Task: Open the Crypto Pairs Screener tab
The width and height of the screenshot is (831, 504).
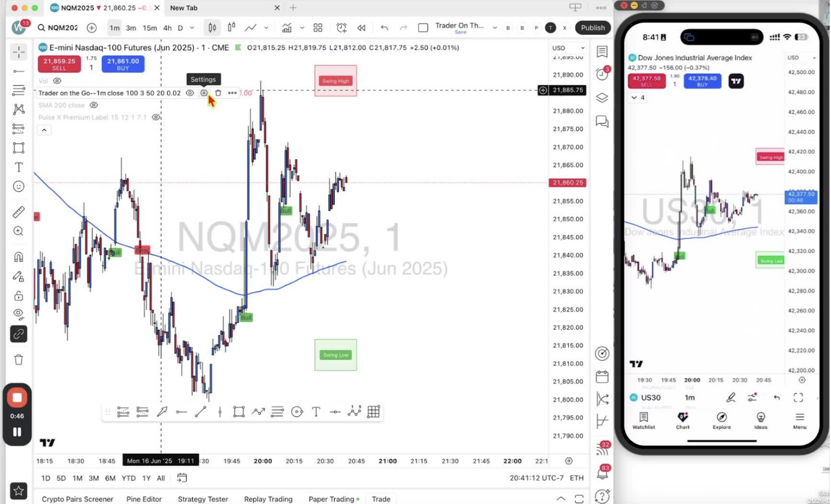Action: [77, 499]
